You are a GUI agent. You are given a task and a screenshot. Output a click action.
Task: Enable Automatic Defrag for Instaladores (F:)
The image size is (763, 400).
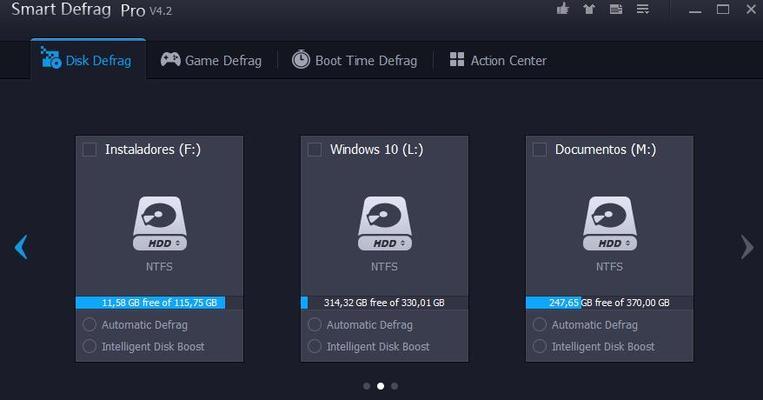pos(90,325)
